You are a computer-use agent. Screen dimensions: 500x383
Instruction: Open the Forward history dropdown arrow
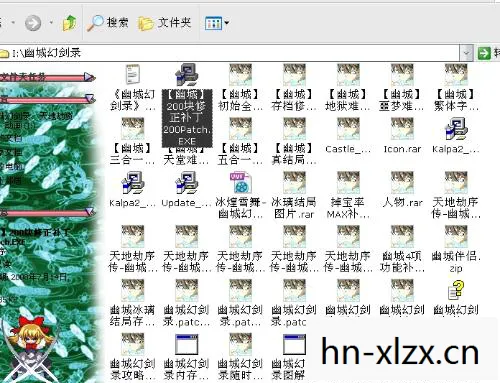(x=51, y=23)
